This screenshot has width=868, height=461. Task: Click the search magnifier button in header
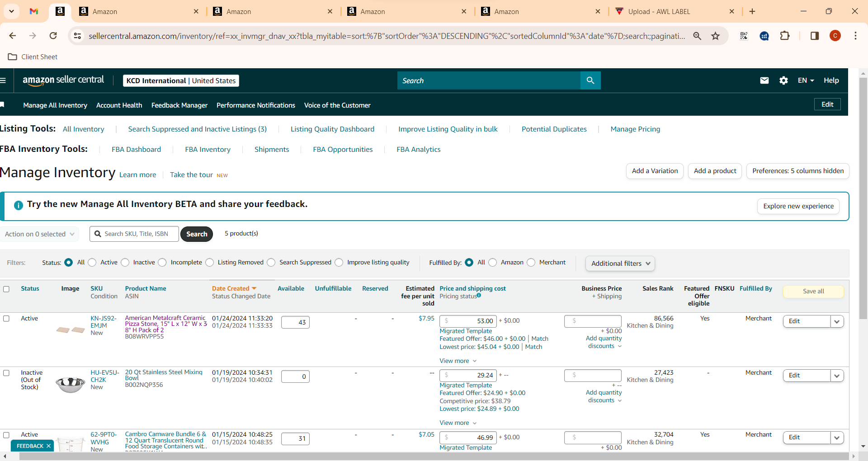pos(590,80)
